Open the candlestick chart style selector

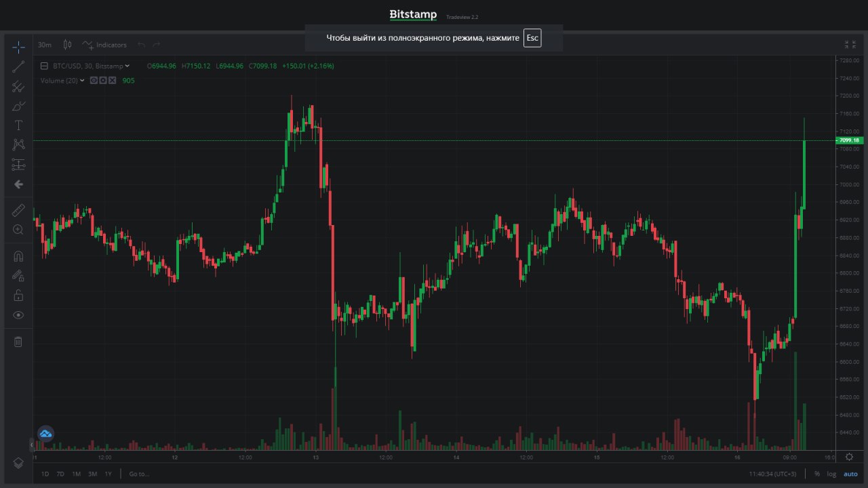[67, 45]
